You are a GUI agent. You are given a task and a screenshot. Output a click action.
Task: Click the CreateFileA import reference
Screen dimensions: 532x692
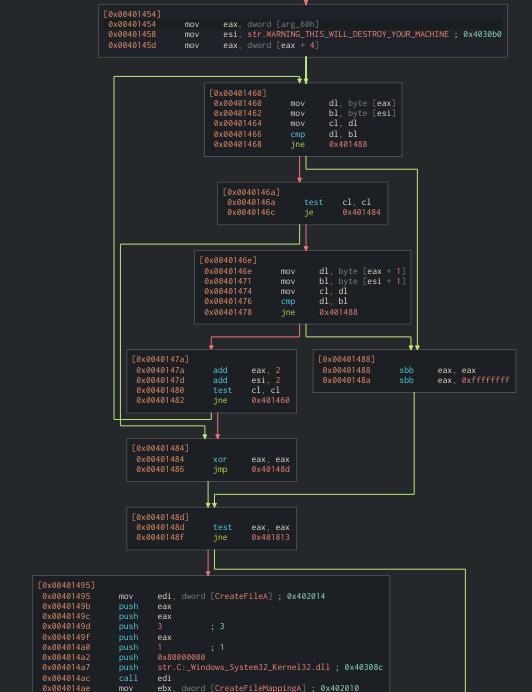(241, 597)
